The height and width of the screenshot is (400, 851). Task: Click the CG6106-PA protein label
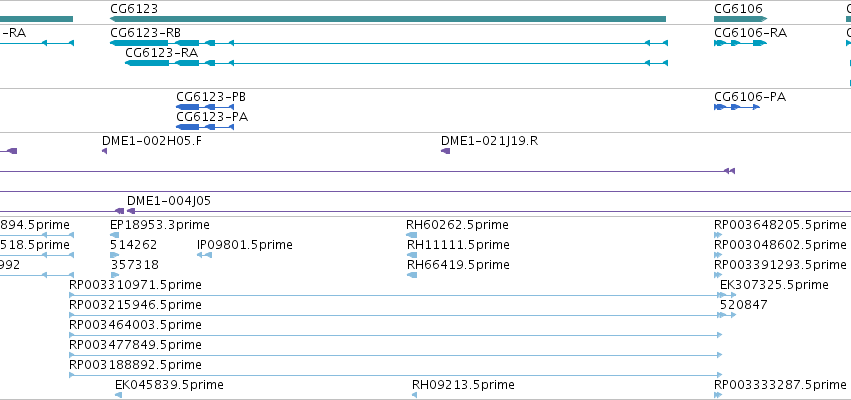coord(750,97)
